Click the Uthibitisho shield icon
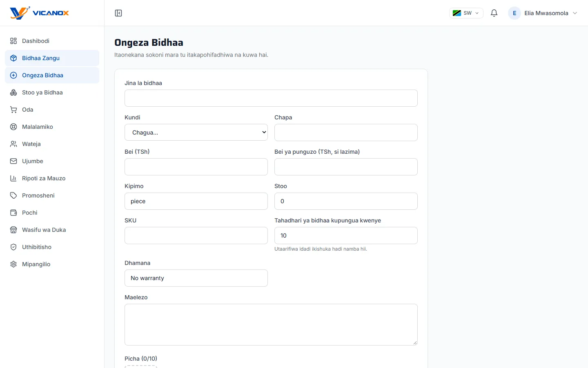The width and height of the screenshot is (588, 368). coord(13,247)
